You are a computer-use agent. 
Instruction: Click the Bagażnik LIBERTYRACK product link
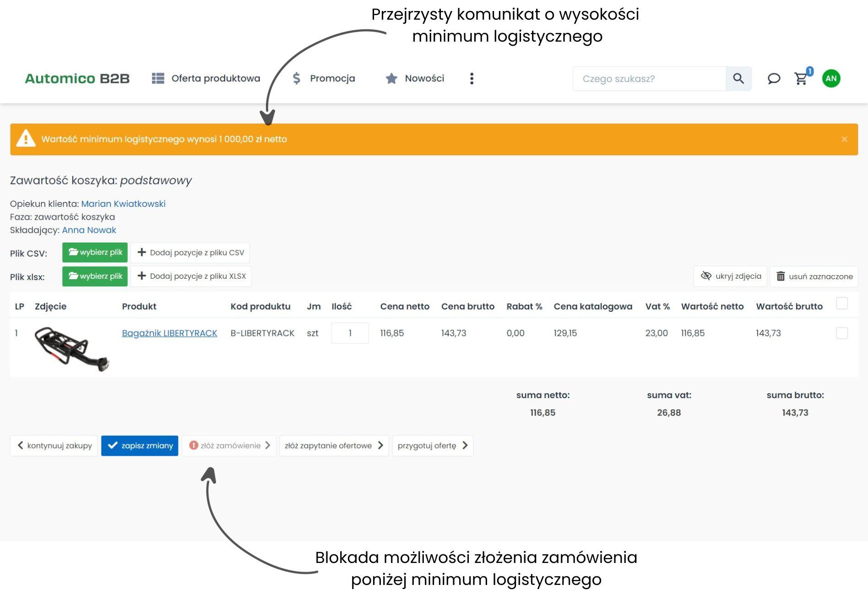point(169,333)
